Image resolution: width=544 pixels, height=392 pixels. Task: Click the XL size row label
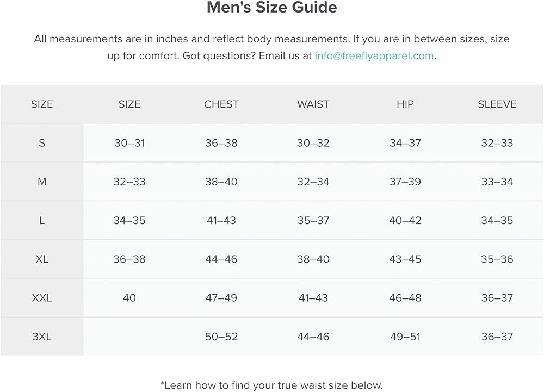(42, 259)
